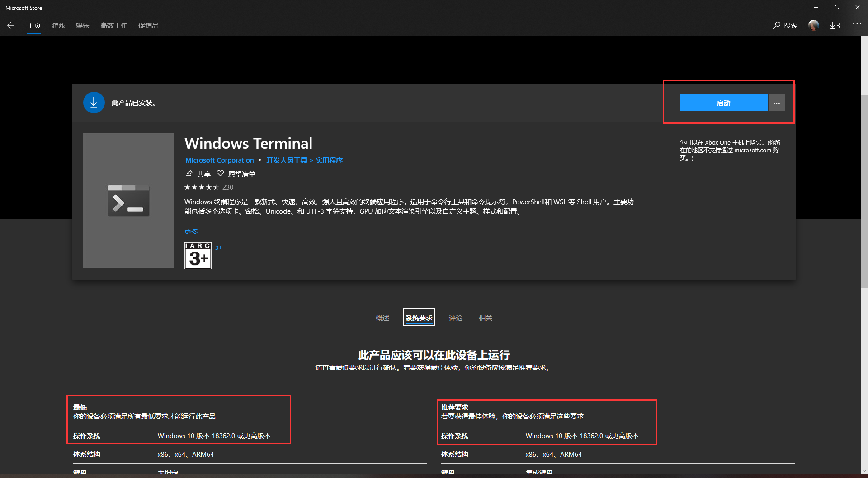
Task: Launch the app with 启动 button
Action: coord(723,103)
